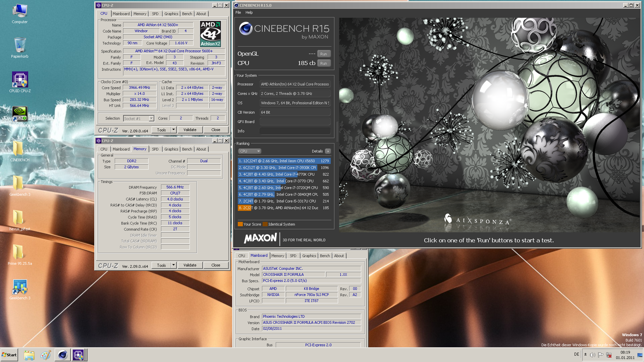644x362 pixels.
Task: Open Windows Explorer from the taskbar
Action: tap(29, 355)
